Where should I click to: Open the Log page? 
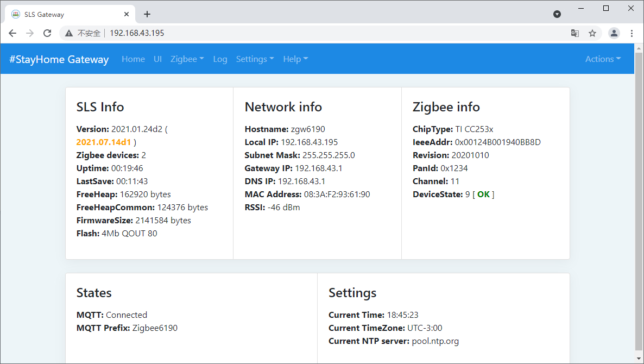(x=220, y=59)
